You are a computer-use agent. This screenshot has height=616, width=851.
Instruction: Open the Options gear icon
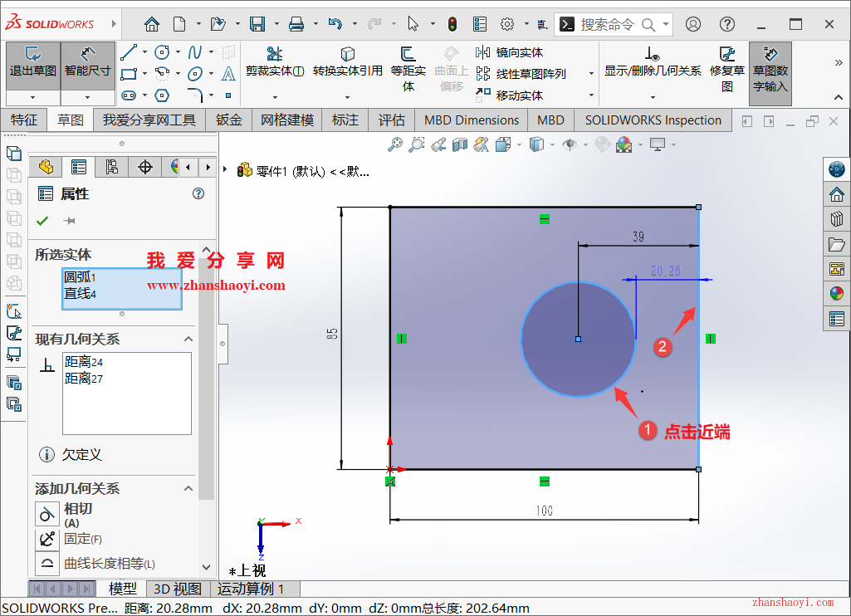[507, 24]
